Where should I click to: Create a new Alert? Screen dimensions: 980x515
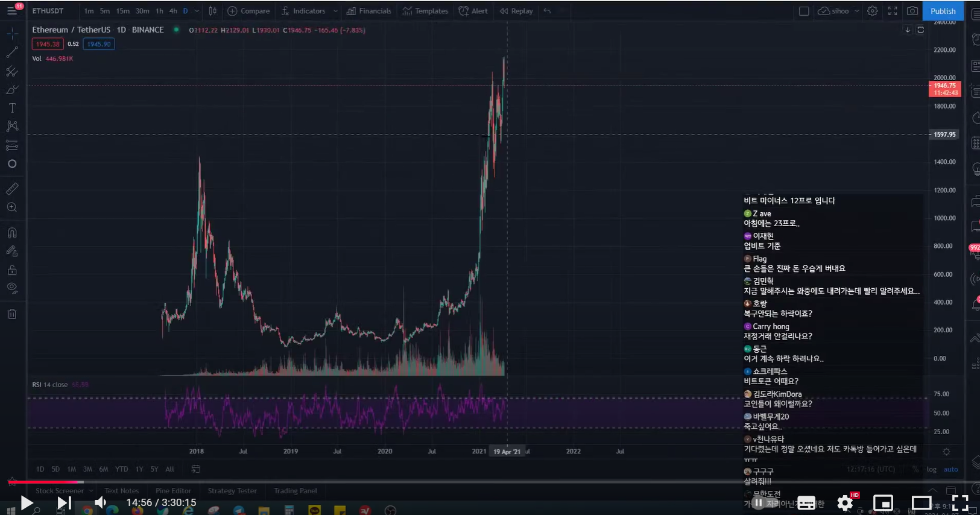[473, 11]
